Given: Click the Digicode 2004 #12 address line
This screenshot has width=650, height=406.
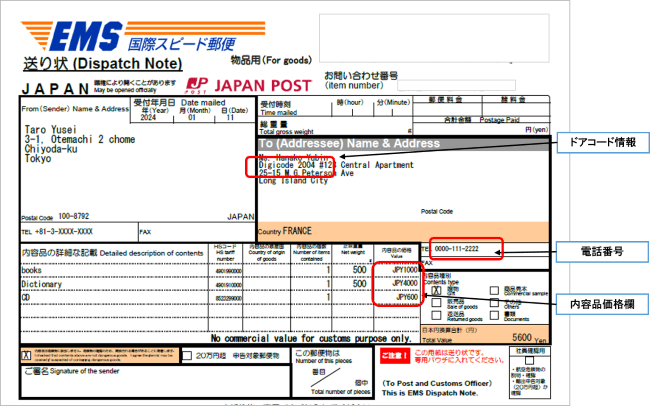Looking at the screenshot, I should click(x=295, y=164).
